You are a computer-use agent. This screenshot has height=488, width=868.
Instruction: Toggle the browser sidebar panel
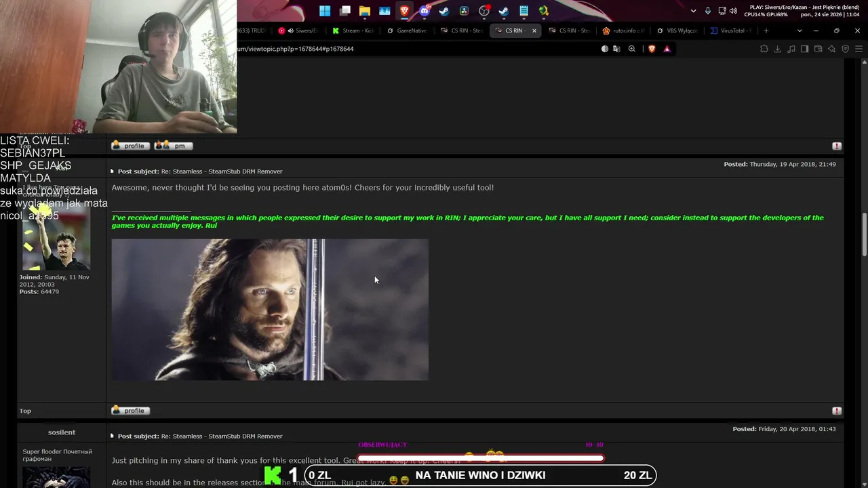805,49
